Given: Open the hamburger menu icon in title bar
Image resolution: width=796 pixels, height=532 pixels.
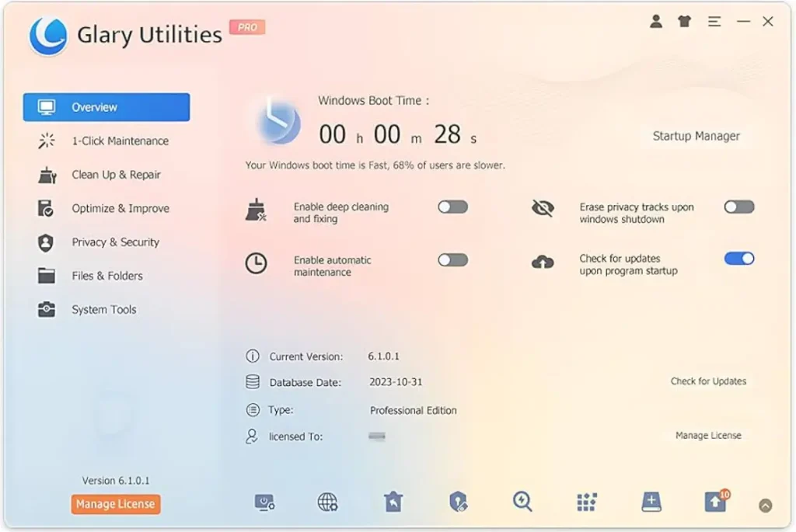Looking at the screenshot, I should pyautogui.click(x=714, y=21).
